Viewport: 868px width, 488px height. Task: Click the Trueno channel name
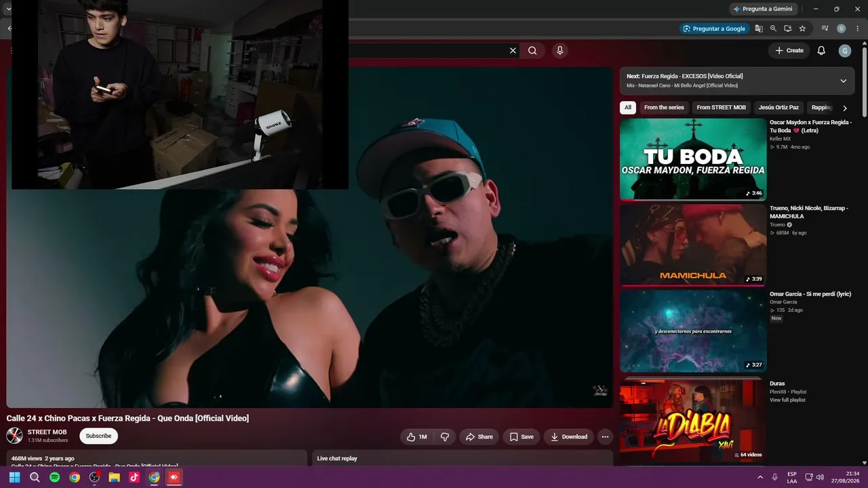pyautogui.click(x=777, y=224)
